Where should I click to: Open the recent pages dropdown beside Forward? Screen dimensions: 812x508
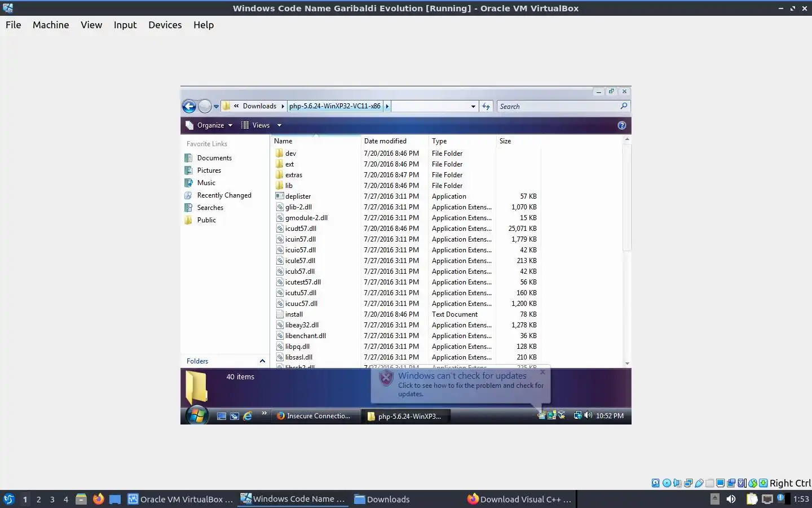coord(216,107)
